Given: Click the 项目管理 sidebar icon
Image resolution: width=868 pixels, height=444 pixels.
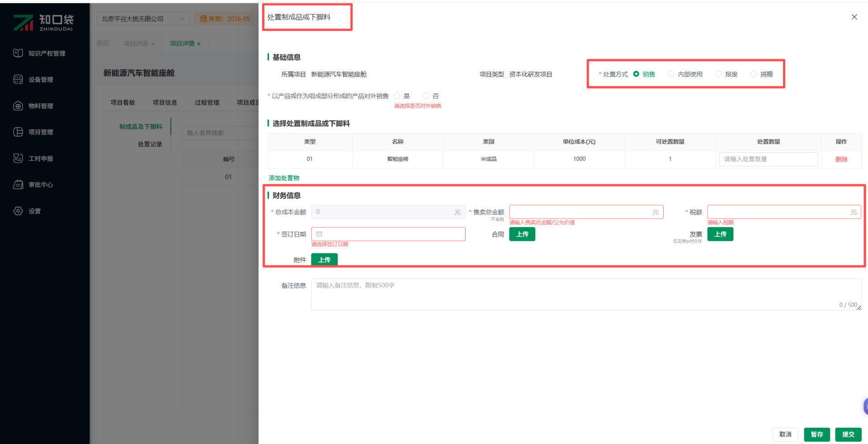Looking at the screenshot, I should (18, 132).
